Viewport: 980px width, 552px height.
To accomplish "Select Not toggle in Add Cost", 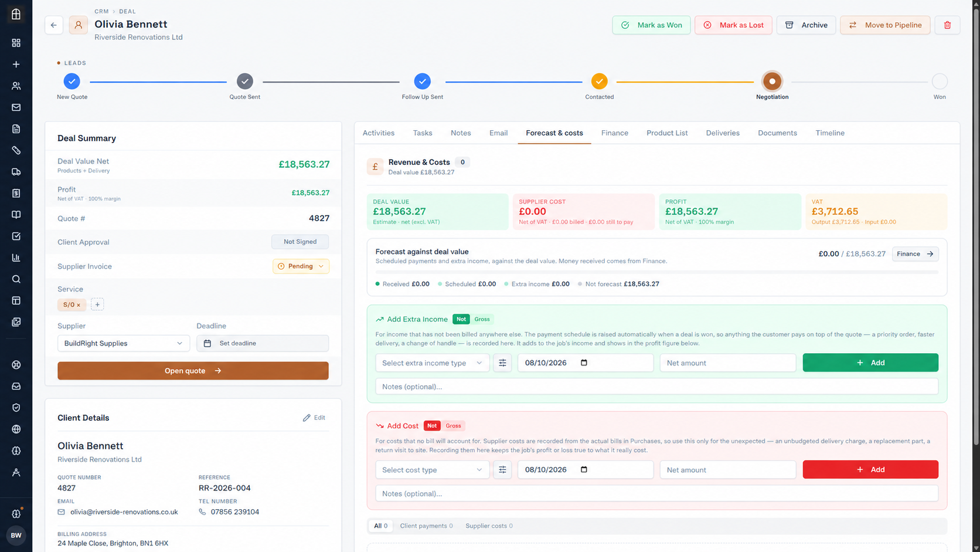I will pos(432,426).
